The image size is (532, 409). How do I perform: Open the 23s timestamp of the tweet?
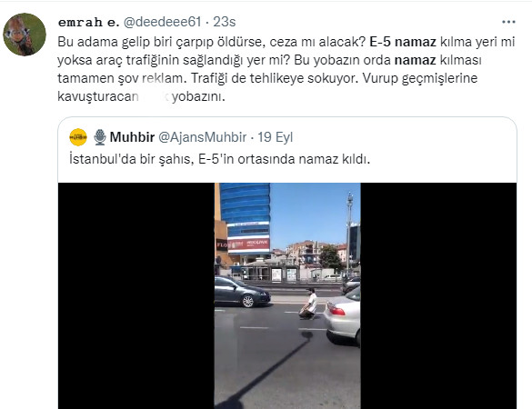(x=225, y=22)
